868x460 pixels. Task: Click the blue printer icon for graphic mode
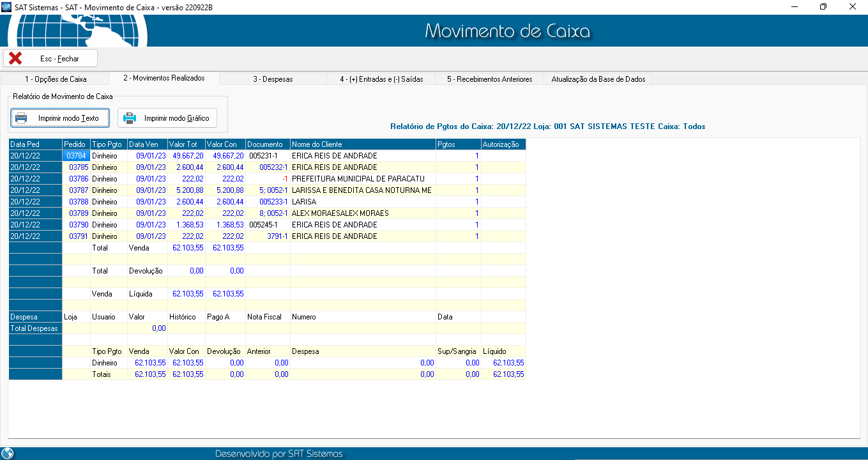(130, 118)
